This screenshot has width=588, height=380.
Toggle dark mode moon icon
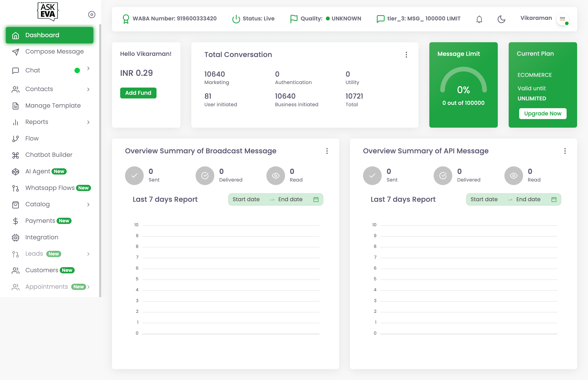(501, 19)
